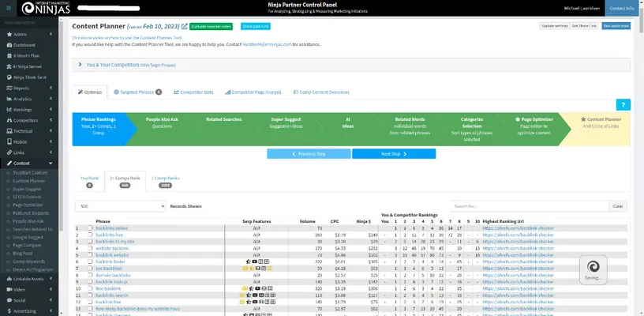Open the Records Shown dropdown showing 500
The height and width of the screenshot is (316, 644).
pos(120,206)
